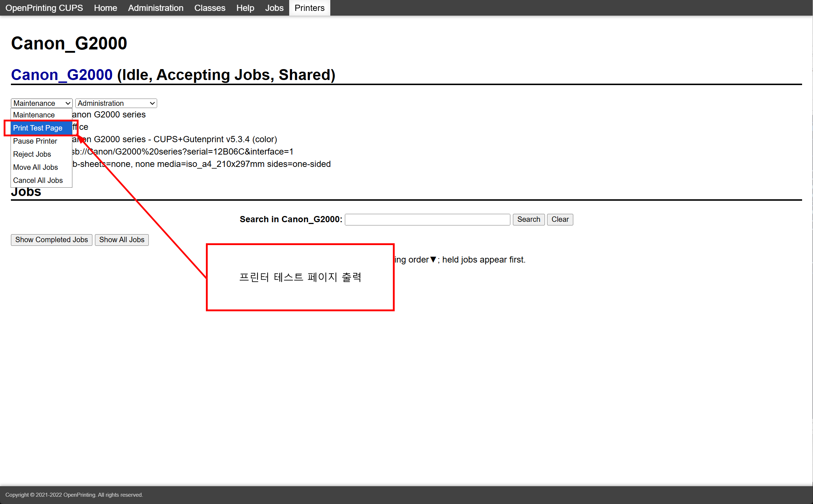
Task: Select the Cancel All Jobs option
Action: click(38, 180)
